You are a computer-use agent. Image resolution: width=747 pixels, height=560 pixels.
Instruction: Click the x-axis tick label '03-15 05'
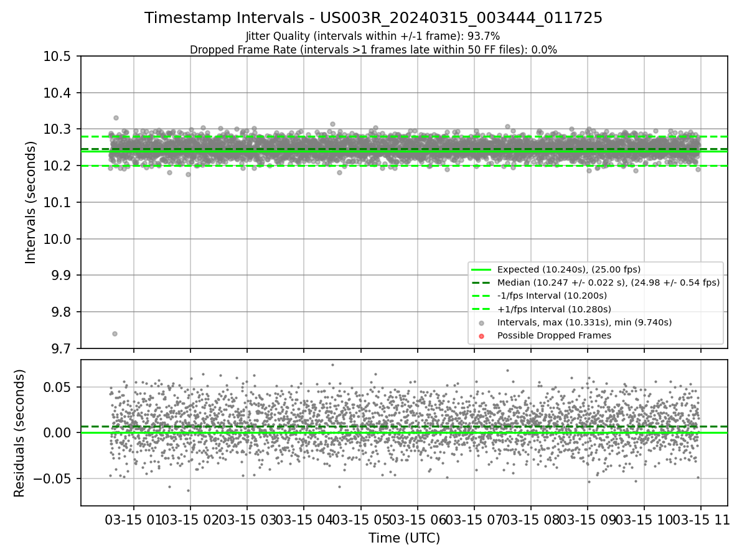point(360,519)
